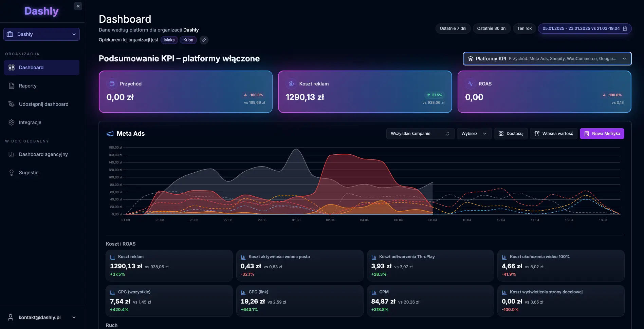Click the pencil icon to edit organization caretakers
This screenshot has width=644, height=329.
click(204, 40)
